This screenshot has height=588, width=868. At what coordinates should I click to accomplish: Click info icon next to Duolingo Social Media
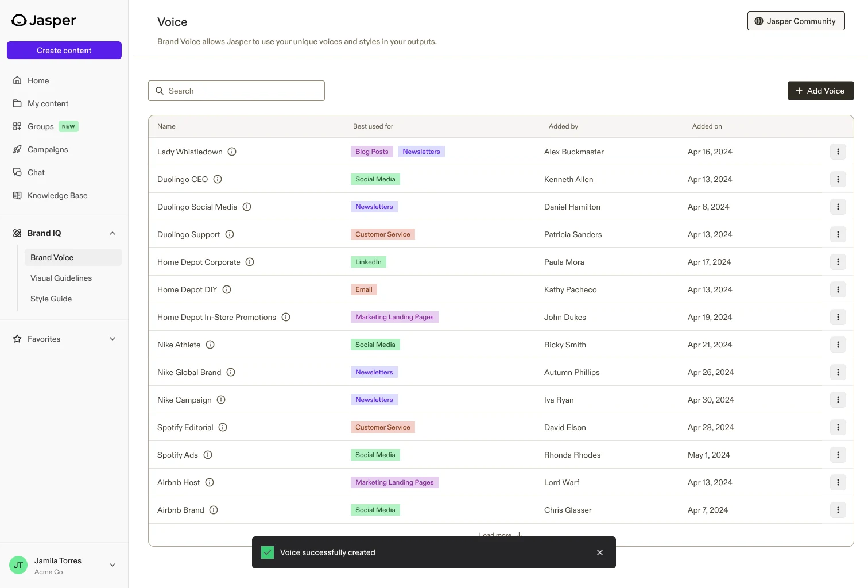[247, 207]
